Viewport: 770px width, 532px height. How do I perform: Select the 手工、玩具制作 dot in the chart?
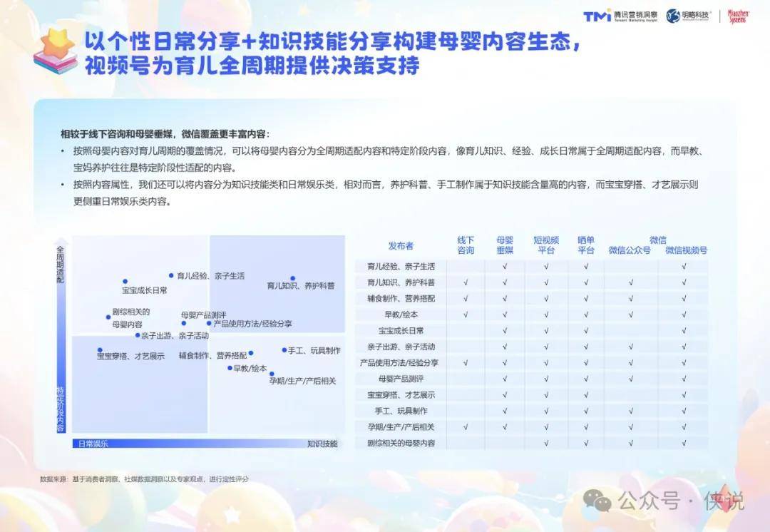pos(284,349)
